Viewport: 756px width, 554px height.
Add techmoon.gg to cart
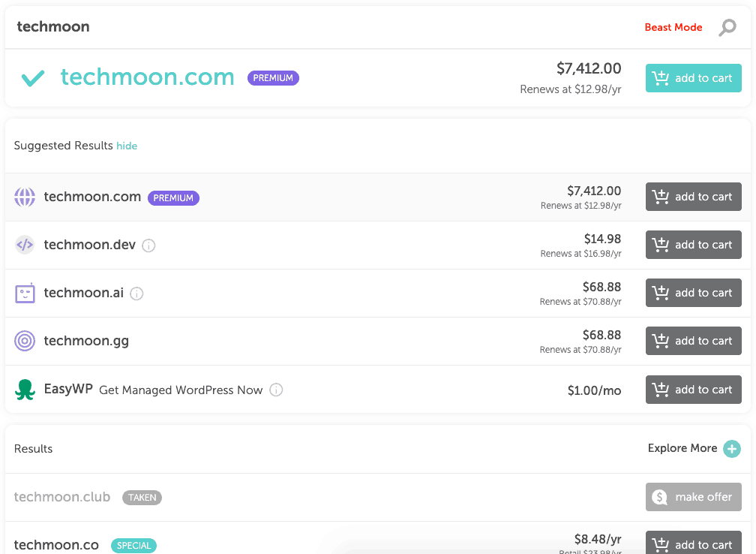click(693, 341)
